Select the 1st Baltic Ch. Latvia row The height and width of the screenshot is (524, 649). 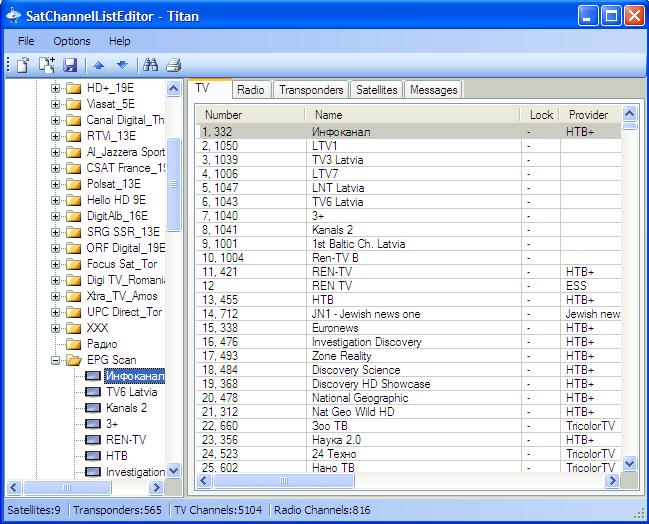408,244
